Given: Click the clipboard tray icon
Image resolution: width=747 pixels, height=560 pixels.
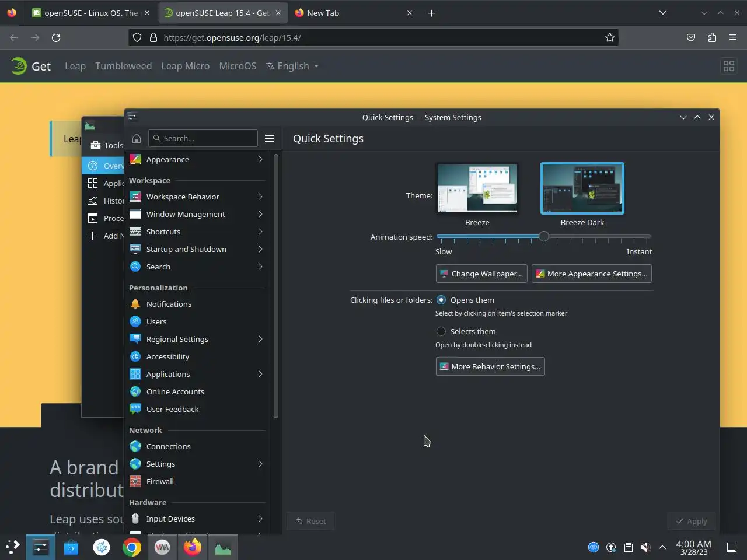Looking at the screenshot, I should click(628, 547).
